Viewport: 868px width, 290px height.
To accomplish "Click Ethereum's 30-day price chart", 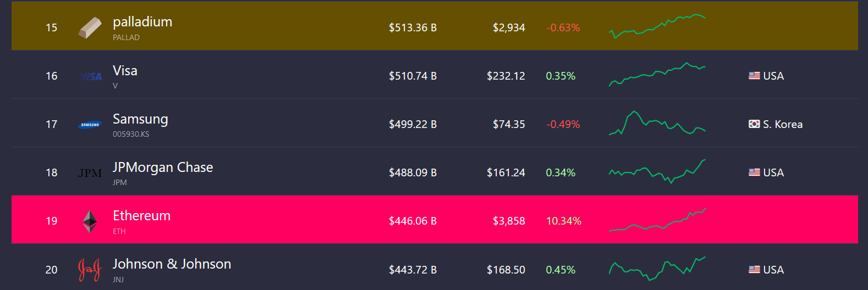I will [x=657, y=221].
